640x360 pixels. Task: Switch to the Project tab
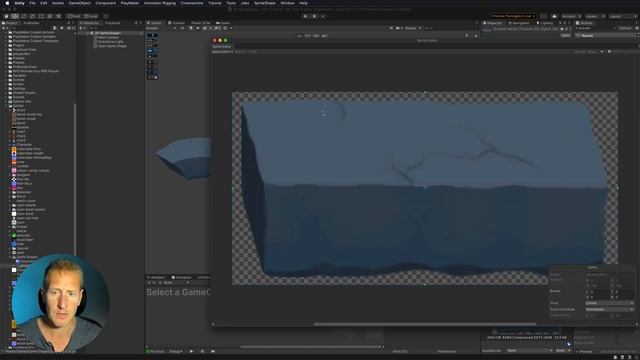pyautogui.click(x=10, y=23)
